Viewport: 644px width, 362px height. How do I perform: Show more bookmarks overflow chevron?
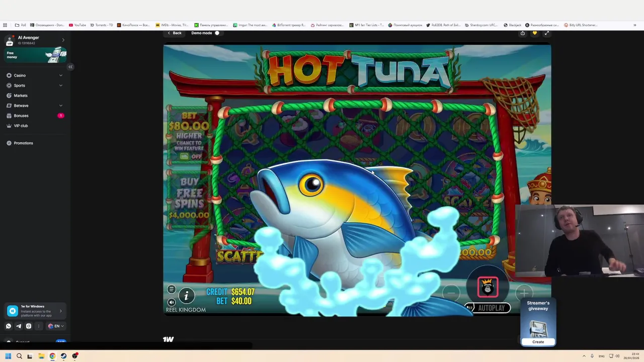coord(634,25)
